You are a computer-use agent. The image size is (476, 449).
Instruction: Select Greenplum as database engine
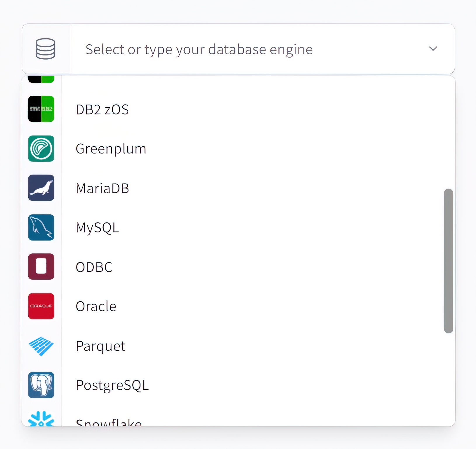click(x=111, y=149)
